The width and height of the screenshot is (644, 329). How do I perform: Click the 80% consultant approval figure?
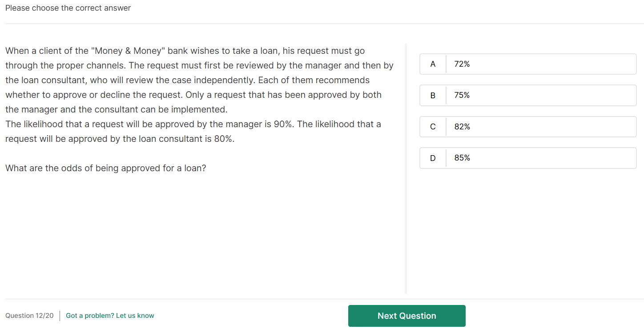pyautogui.click(x=224, y=139)
